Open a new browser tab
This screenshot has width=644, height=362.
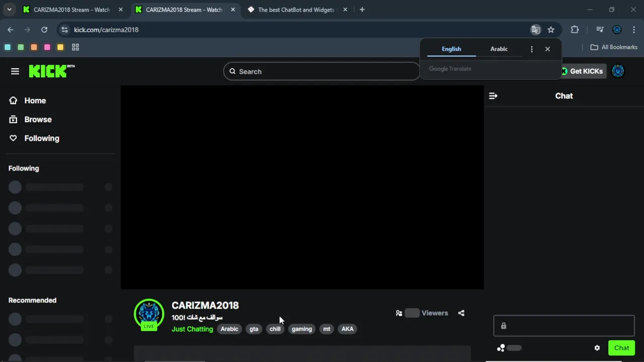(362, 10)
